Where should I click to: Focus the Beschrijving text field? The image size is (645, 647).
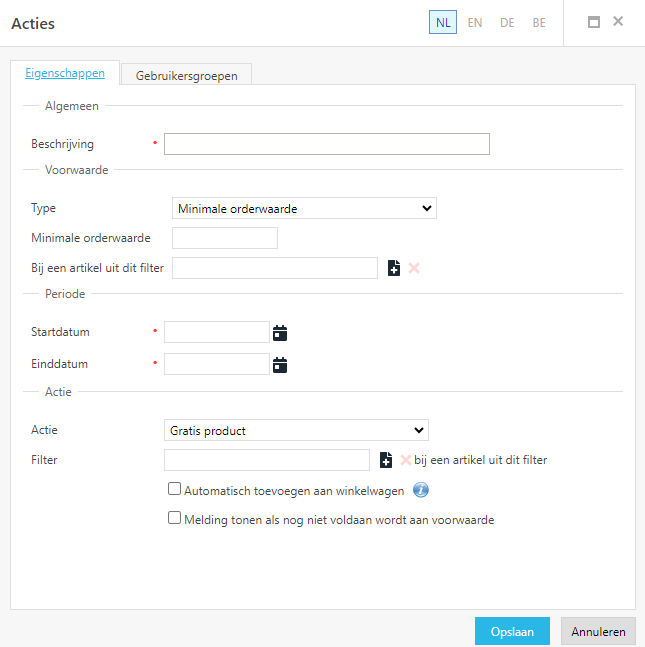click(327, 144)
